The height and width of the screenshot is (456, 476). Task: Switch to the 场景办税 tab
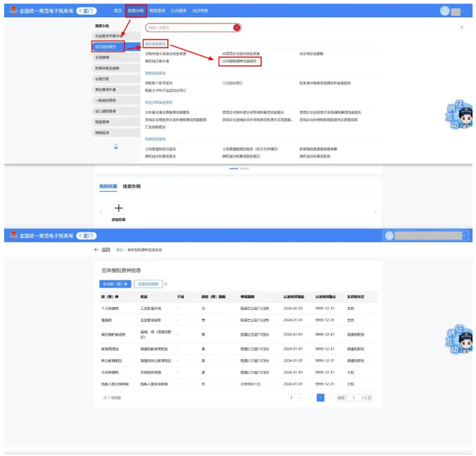[x=131, y=187]
